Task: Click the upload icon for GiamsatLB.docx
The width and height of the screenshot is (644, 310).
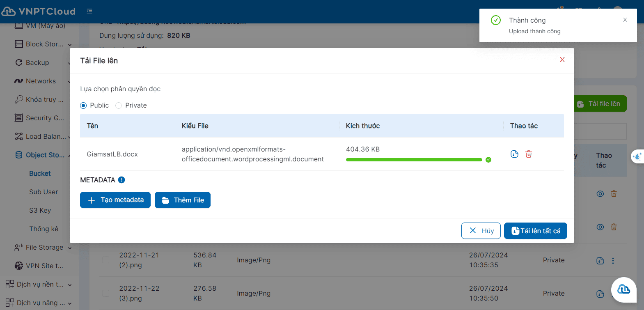Action: pyautogui.click(x=514, y=154)
